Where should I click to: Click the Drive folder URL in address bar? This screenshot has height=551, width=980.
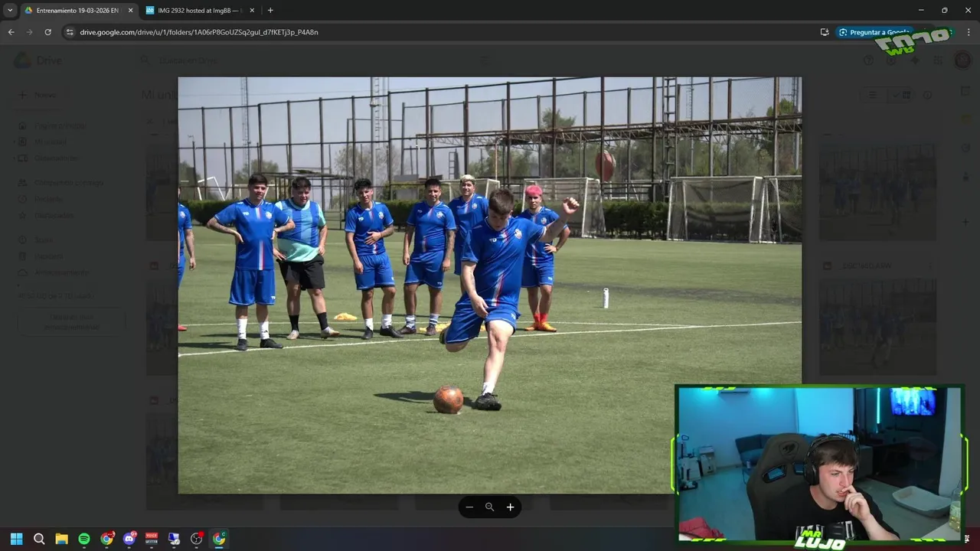click(x=199, y=32)
